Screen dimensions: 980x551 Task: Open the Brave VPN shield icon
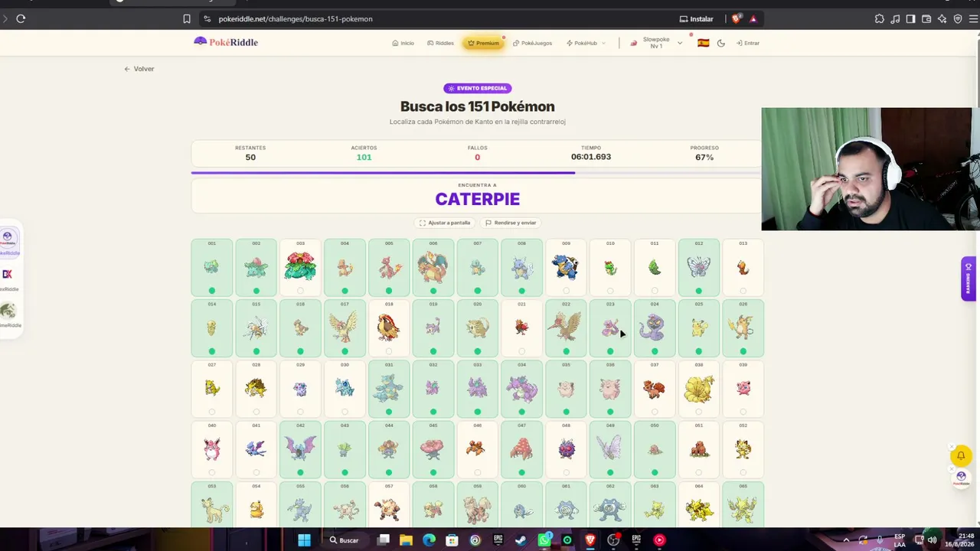[x=957, y=18]
